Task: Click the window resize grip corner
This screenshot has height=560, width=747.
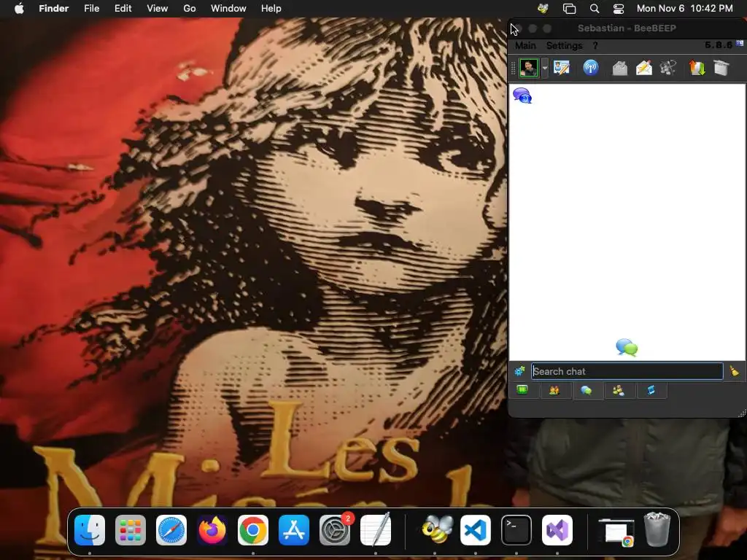Action: pyautogui.click(x=742, y=413)
